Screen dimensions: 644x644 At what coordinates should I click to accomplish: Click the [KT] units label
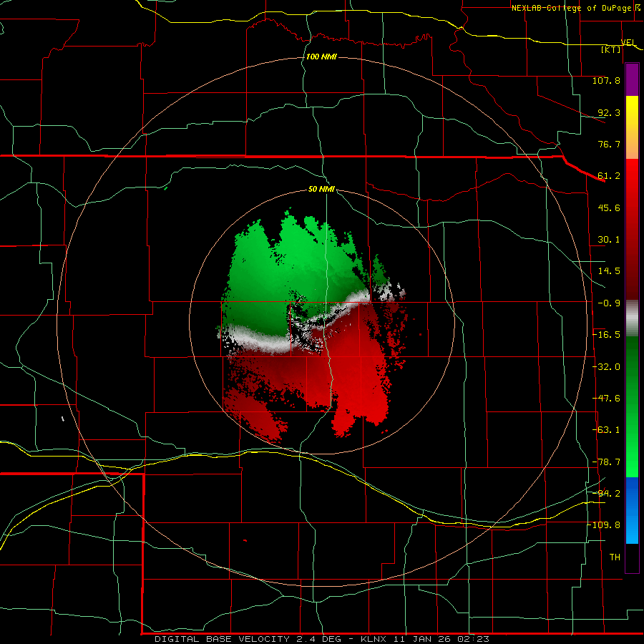coord(611,49)
